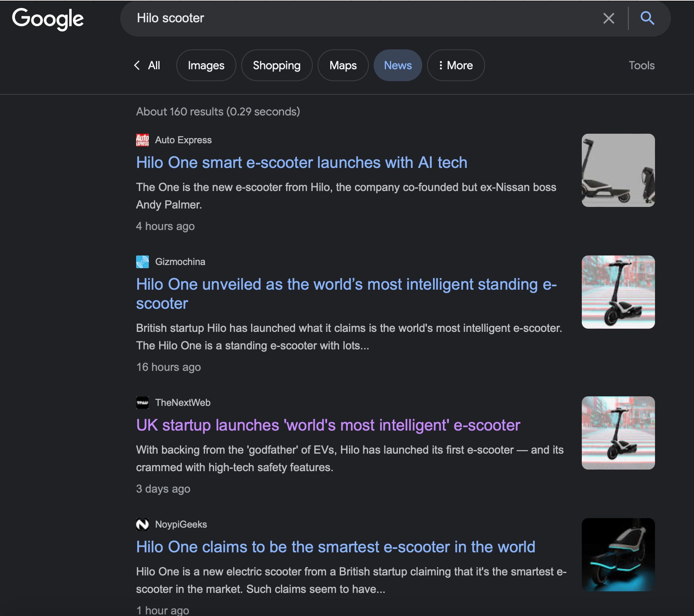This screenshot has width=694, height=616.
Task: Open 'Hilo One claims to be the smartest e-scooter'
Action: coord(335,547)
